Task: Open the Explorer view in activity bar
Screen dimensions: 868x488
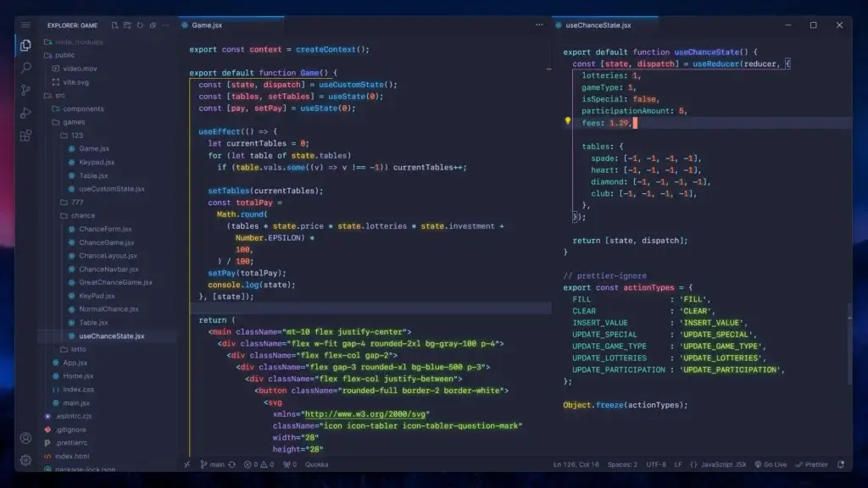Action: (25, 46)
